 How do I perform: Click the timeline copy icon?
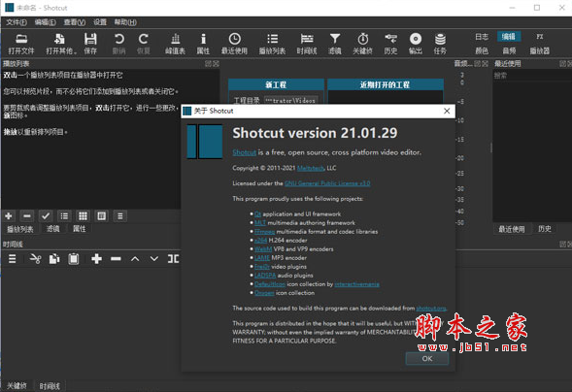pos(54,259)
